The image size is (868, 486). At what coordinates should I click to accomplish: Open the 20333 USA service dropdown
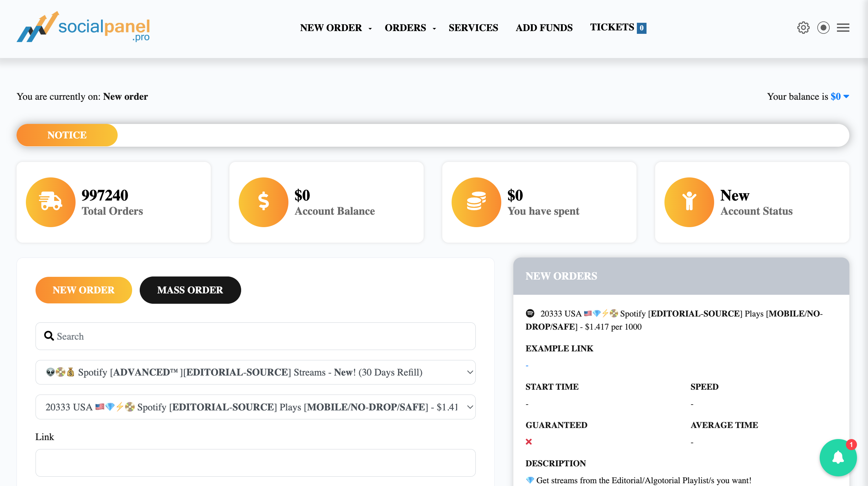click(x=255, y=407)
